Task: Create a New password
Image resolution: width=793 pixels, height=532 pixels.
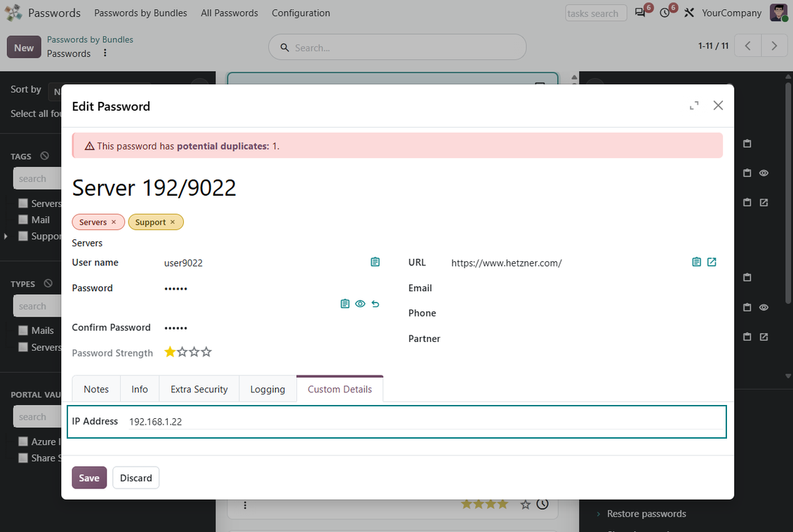Action: coord(24,48)
